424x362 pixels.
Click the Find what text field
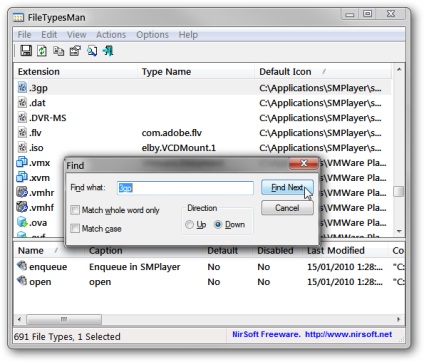click(x=185, y=188)
